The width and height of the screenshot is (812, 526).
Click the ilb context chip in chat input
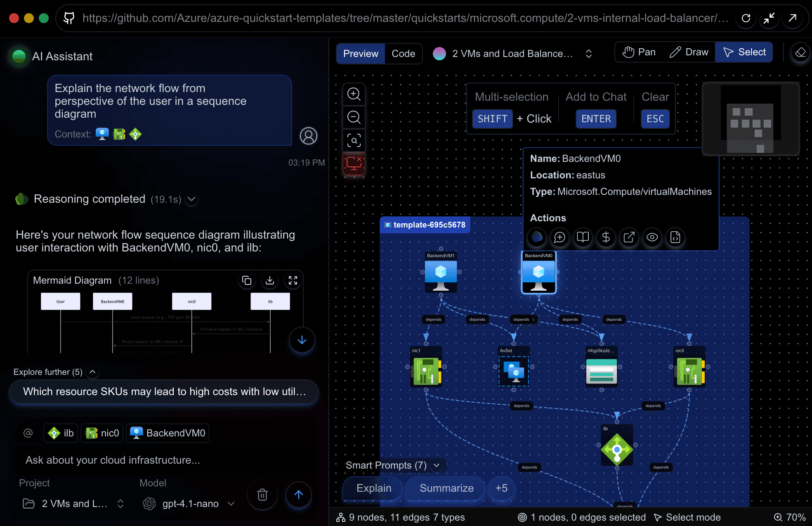click(61, 433)
